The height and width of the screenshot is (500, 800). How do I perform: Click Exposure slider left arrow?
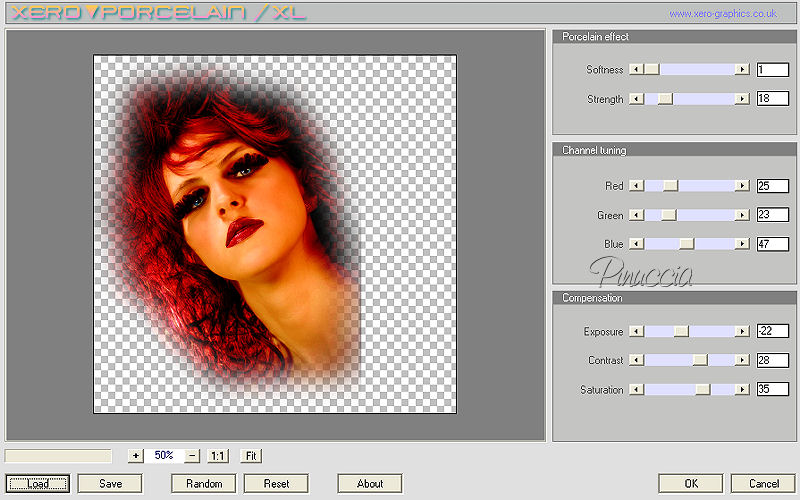tap(636, 332)
